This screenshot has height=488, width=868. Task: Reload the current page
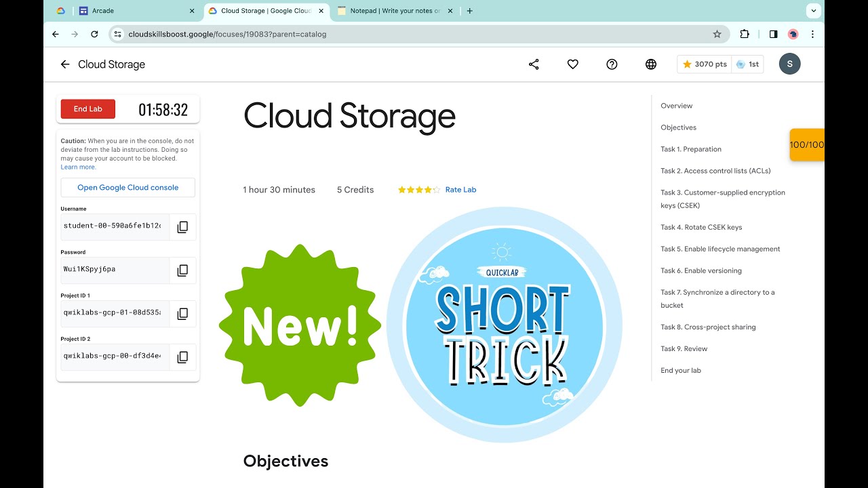coord(94,34)
